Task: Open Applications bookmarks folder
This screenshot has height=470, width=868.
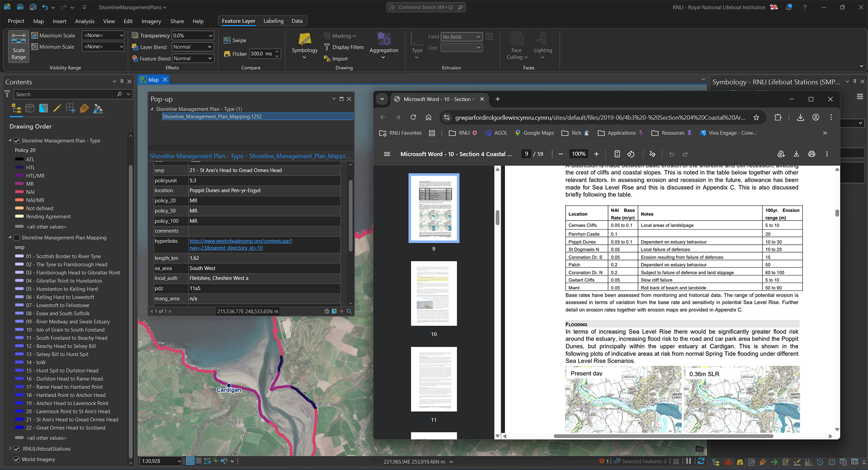Action: pos(621,133)
